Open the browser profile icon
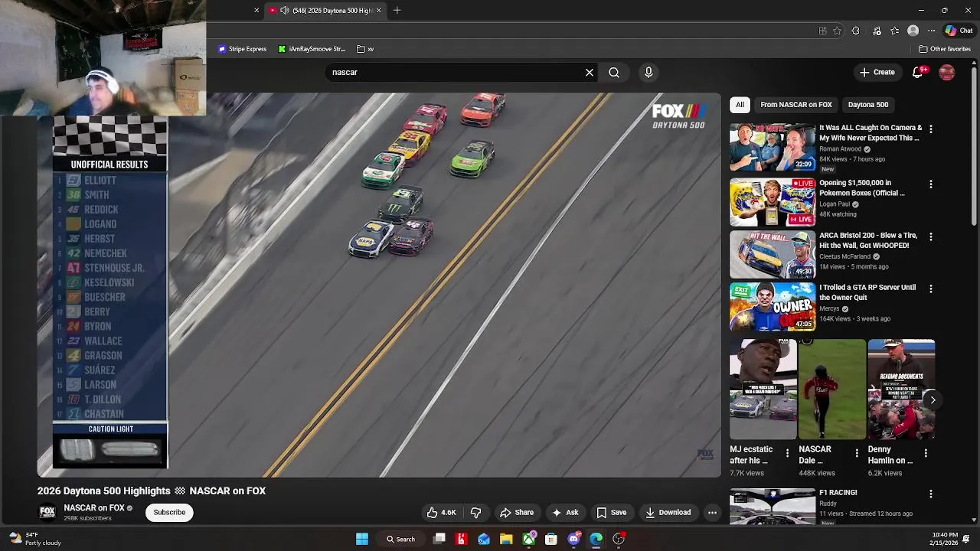980x551 pixels. click(913, 31)
